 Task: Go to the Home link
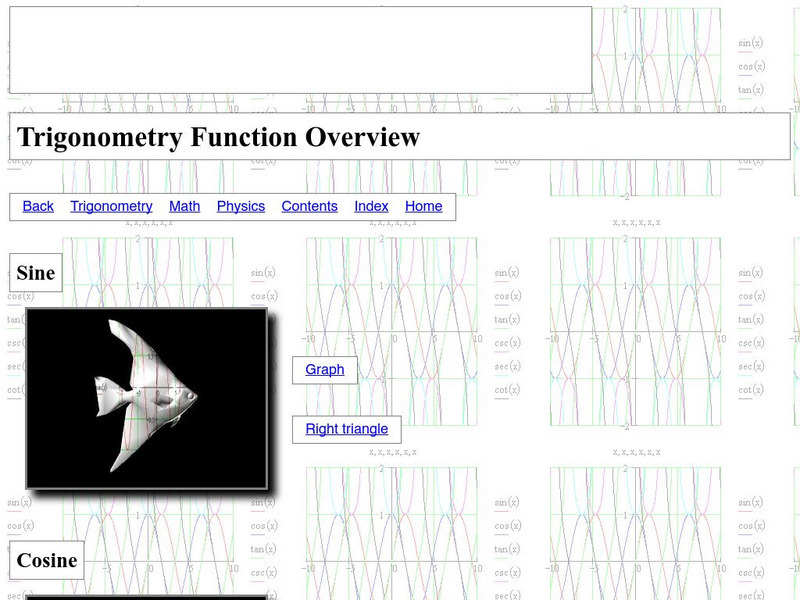(423, 206)
